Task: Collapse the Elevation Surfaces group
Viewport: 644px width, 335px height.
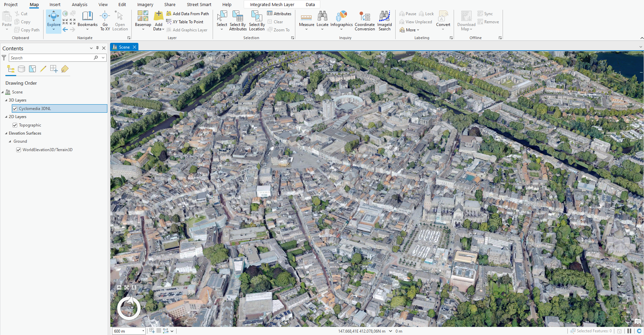Action: coord(6,133)
